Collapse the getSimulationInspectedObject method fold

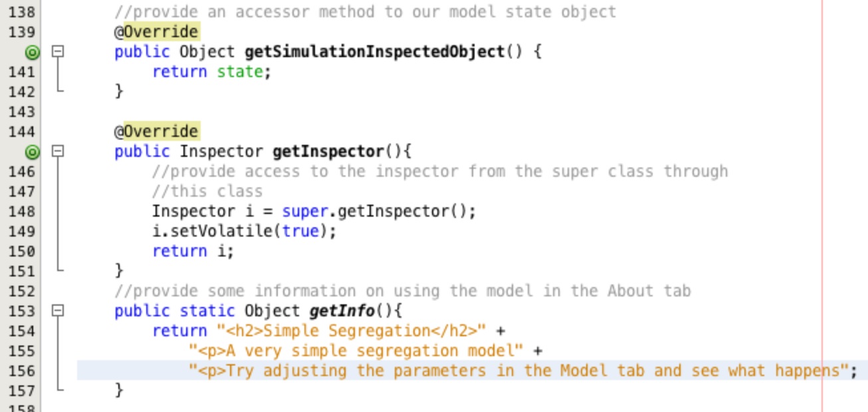tap(58, 51)
